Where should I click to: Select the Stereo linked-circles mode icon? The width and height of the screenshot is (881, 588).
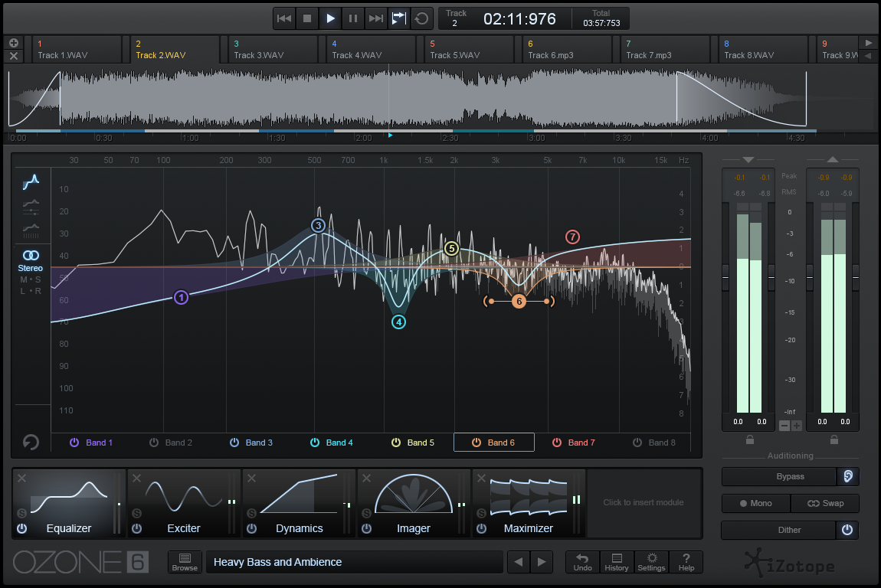pos(31,255)
